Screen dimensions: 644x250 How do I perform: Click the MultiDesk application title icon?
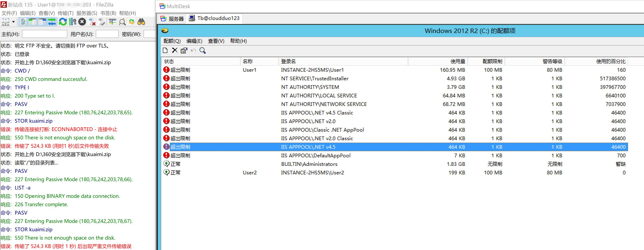point(162,6)
